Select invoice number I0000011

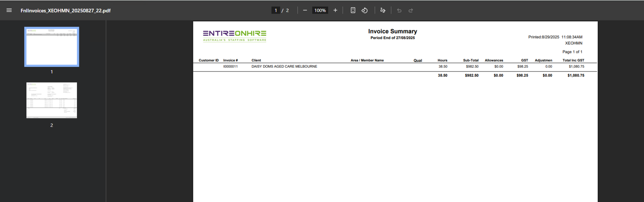[230, 66]
